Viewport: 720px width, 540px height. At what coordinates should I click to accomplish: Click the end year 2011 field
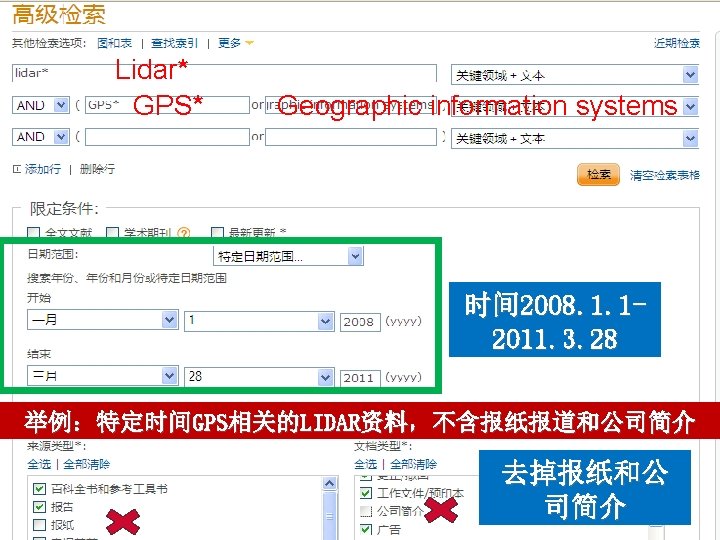[x=360, y=378]
